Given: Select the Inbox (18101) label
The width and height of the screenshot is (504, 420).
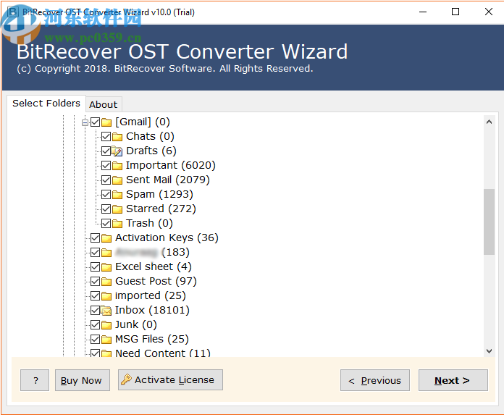Looking at the screenshot, I should click(x=152, y=311).
